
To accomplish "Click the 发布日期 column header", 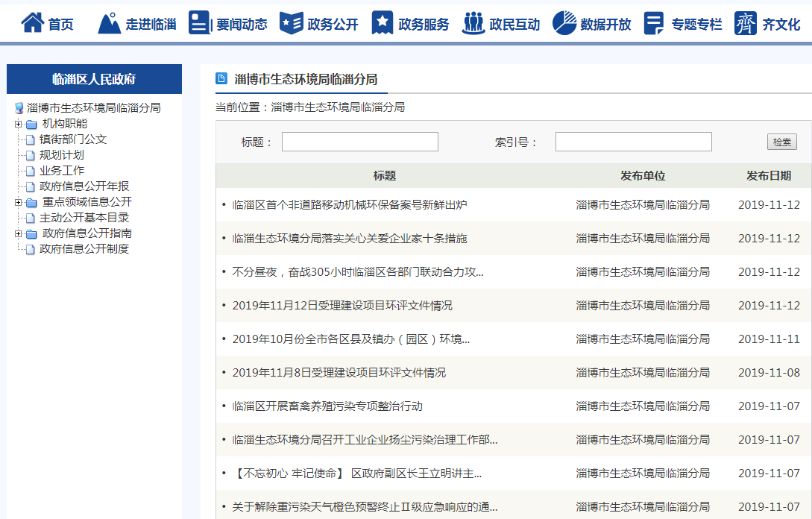I will (x=769, y=176).
